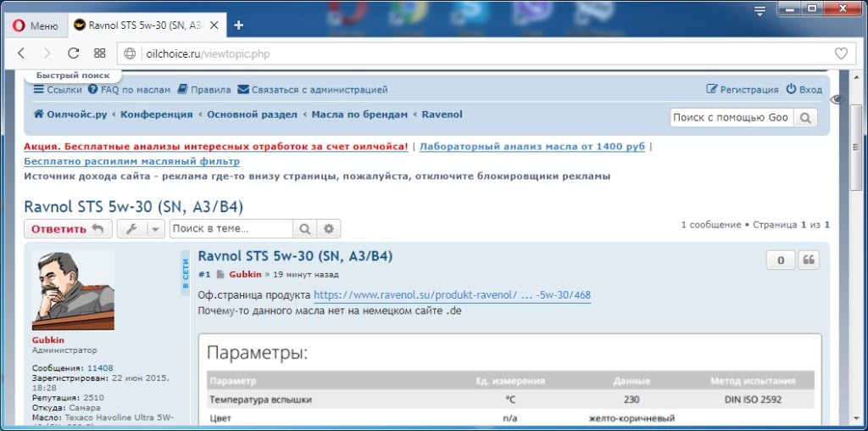Close the Ravnol STS 5w-30 tab
This screenshot has height=431, width=868.
point(214,25)
